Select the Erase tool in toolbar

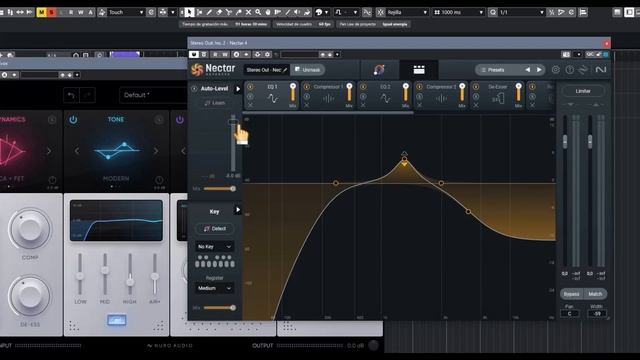[219, 12]
